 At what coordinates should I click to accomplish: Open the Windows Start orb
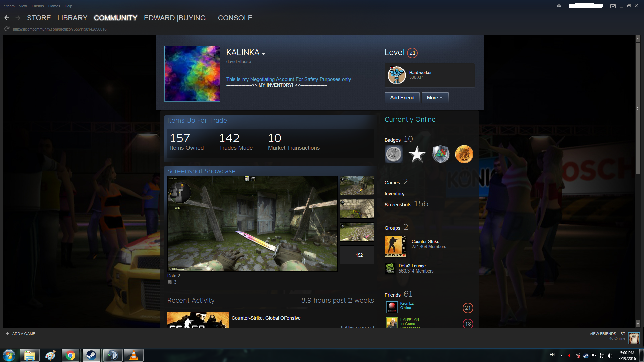9,355
